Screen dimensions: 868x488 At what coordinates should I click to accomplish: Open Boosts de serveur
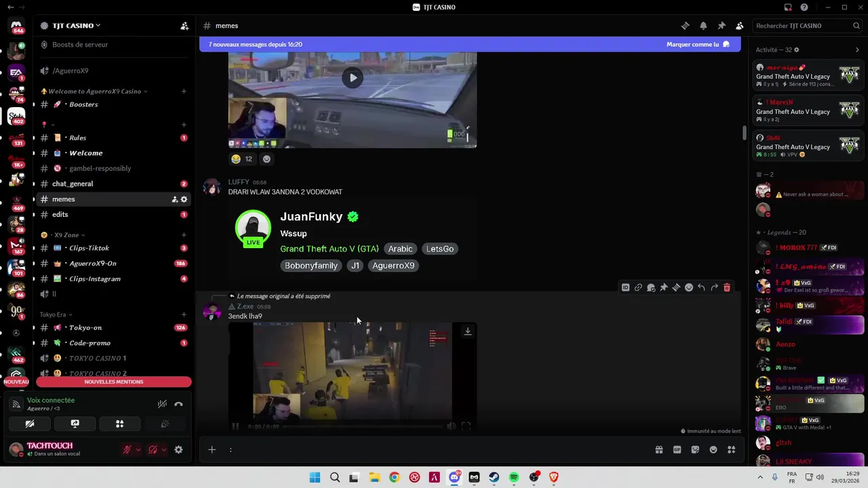pos(80,45)
